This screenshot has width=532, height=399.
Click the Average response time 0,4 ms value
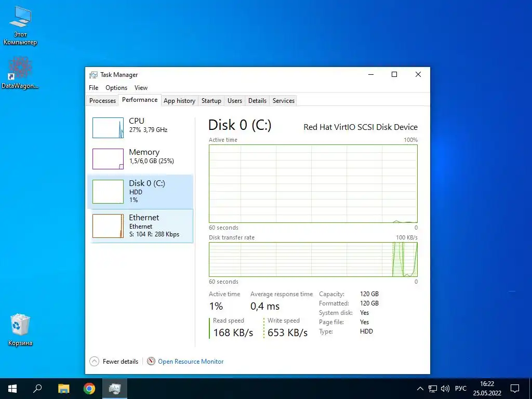[x=265, y=306]
